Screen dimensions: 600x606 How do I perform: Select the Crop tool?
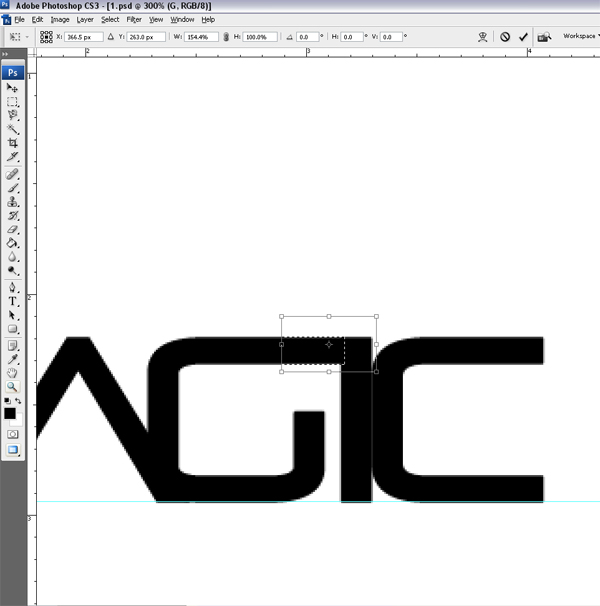coord(12,143)
